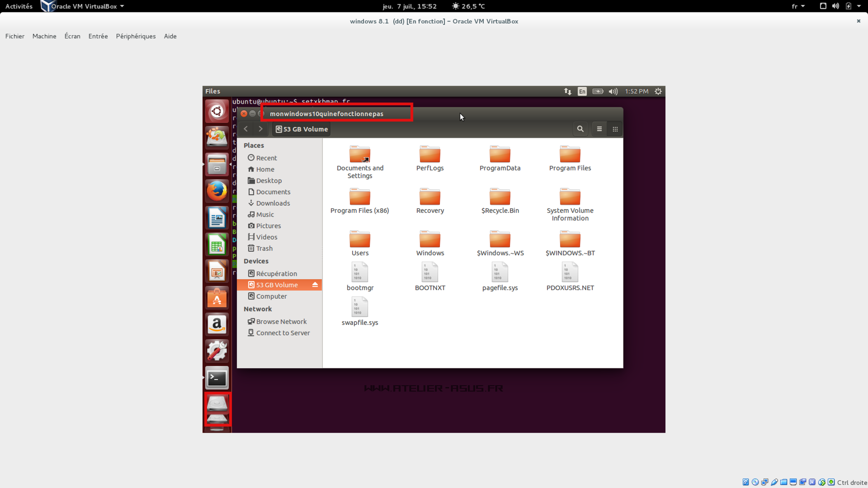Open the Machine menu
The image size is (868, 488).
pyautogui.click(x=44, y=36)
